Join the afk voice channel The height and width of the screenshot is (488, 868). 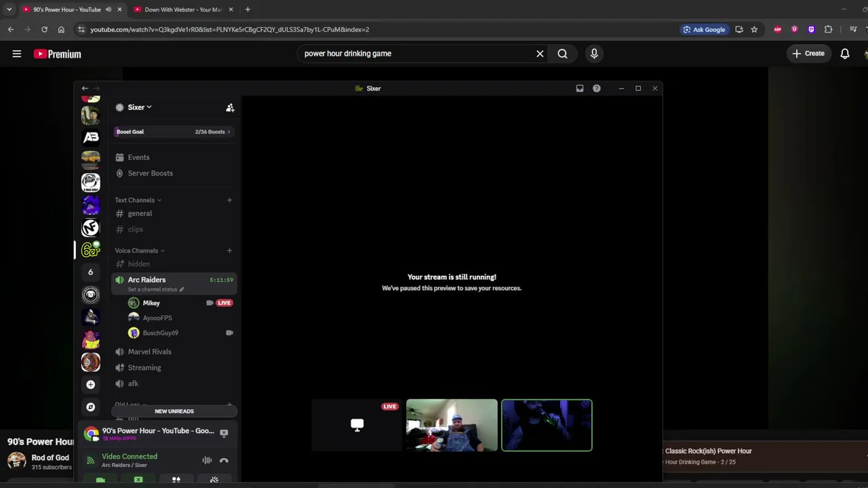tap(173, 384)
